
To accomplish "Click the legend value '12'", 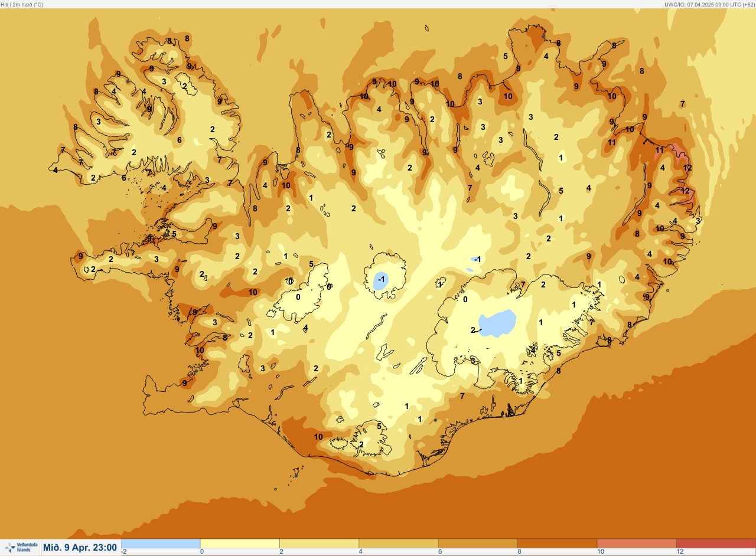I will (x=680, y=552).
